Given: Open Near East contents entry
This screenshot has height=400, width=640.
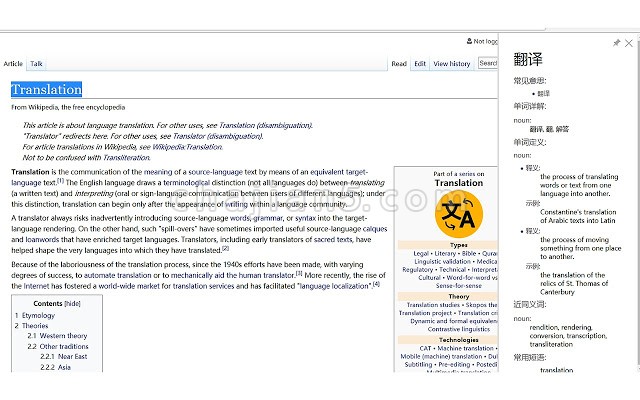Looking at the screenshot, I should (x=73, y=357).
